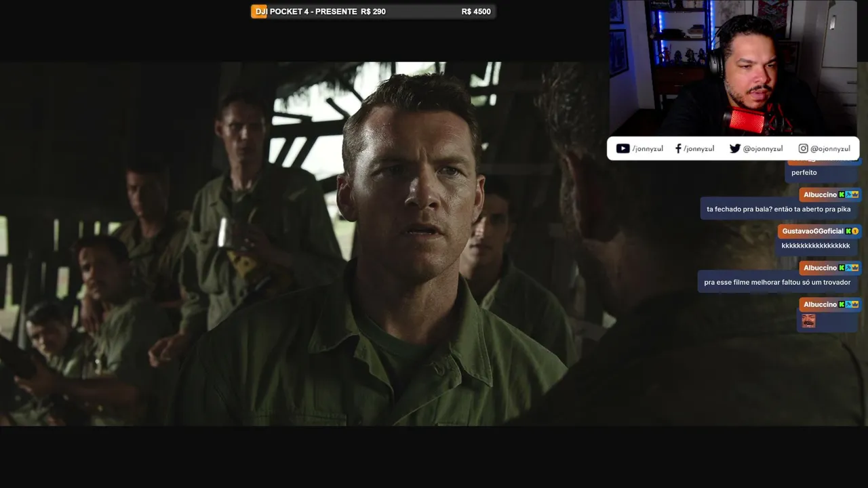This screenshot has width=868, height=488.
Task: Click the hammer badge above the 'trovador' message
Action: tap(848, 268)
